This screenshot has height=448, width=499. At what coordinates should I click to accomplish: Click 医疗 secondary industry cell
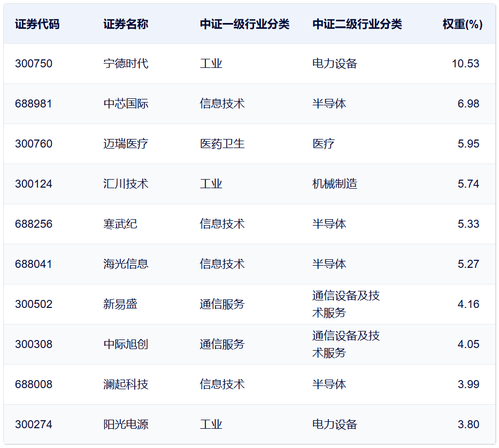(324, 144)
